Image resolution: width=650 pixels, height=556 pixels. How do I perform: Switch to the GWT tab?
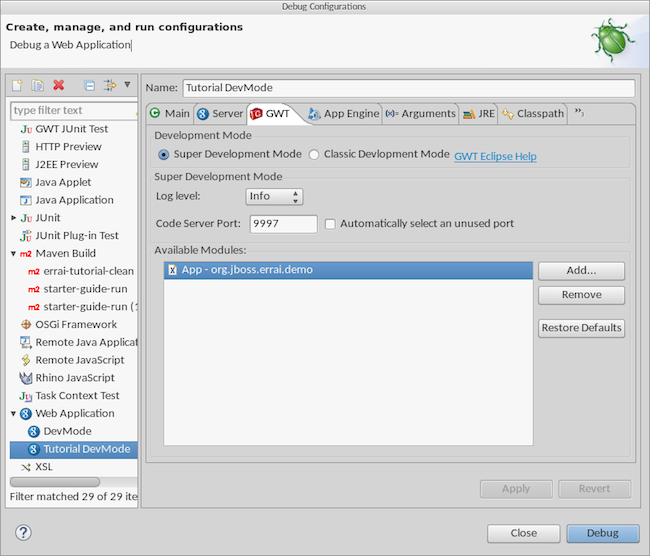[x=271, y=114]
